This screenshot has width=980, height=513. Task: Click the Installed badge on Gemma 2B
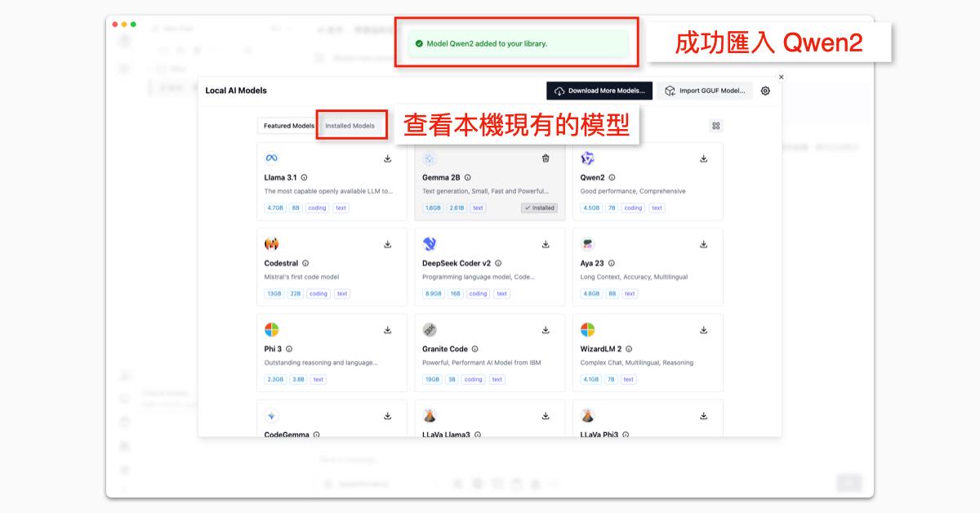tap(539, 208)
